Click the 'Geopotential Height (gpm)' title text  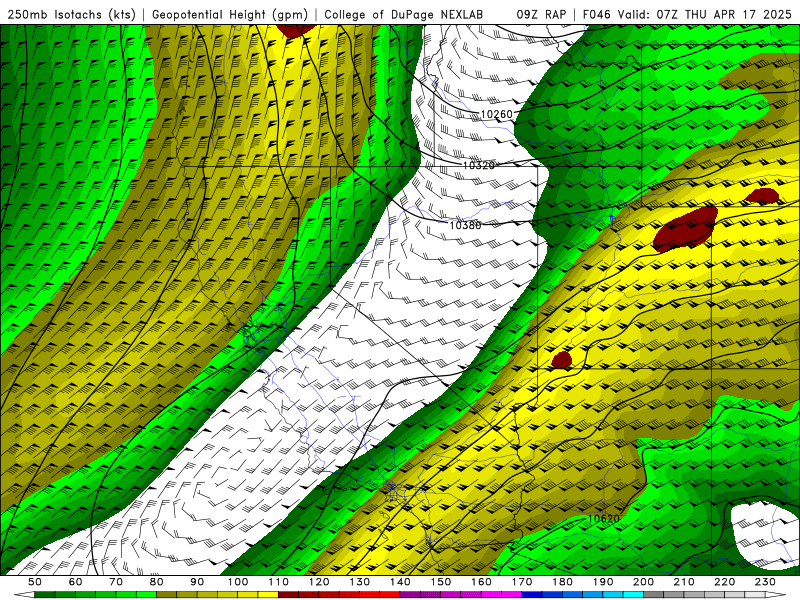click(230, 14)
